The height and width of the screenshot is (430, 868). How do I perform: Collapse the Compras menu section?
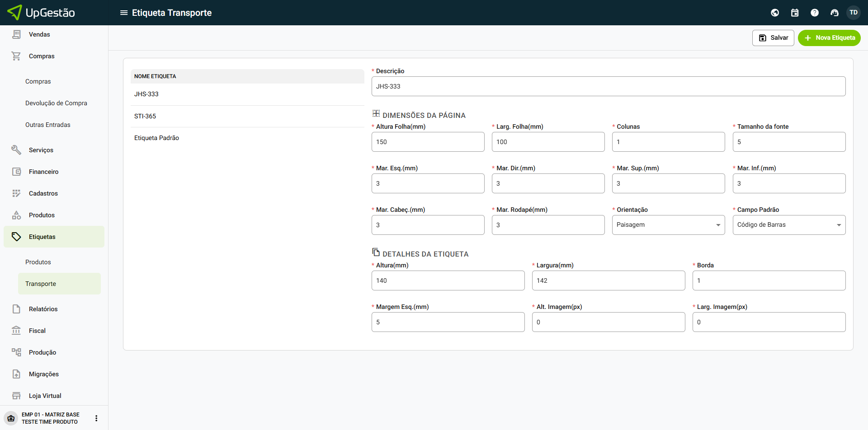click(42, 56)
